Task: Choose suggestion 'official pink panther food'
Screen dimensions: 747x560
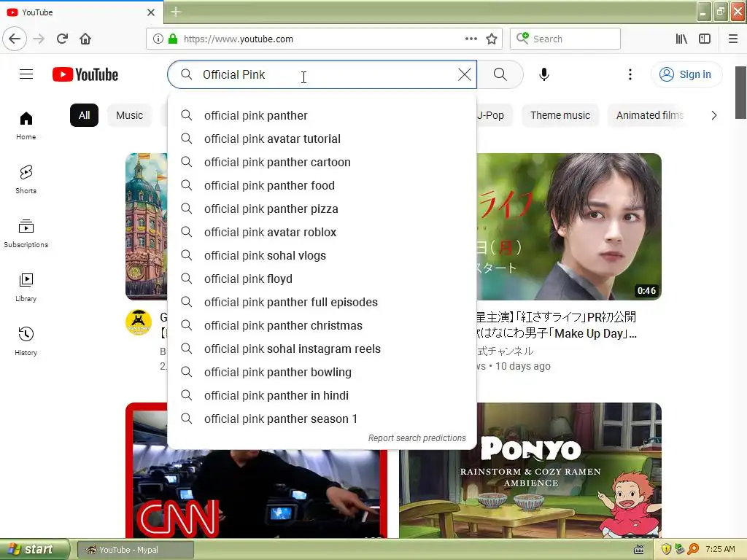Action: (322, 185)
